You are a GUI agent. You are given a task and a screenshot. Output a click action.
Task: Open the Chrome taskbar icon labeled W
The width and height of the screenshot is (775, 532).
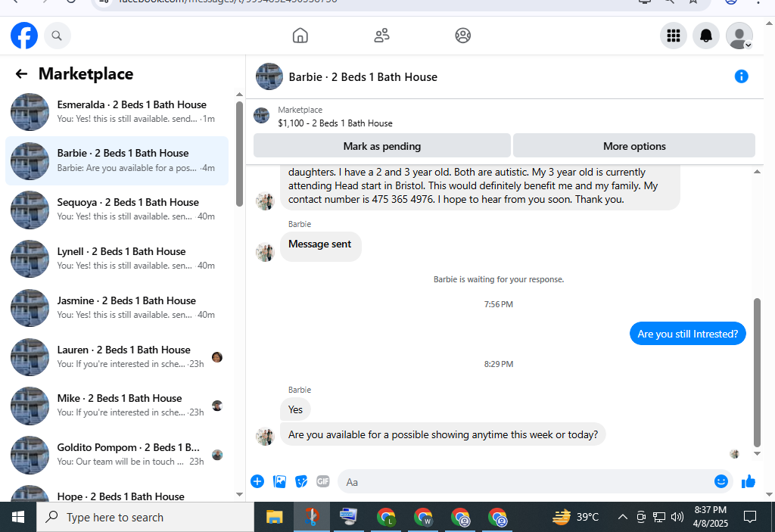(x=423, y=517)
